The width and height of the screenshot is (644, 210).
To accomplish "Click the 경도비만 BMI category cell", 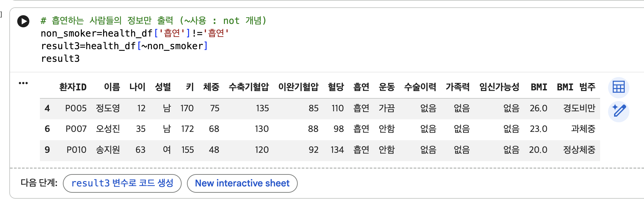I will (579, 108).
